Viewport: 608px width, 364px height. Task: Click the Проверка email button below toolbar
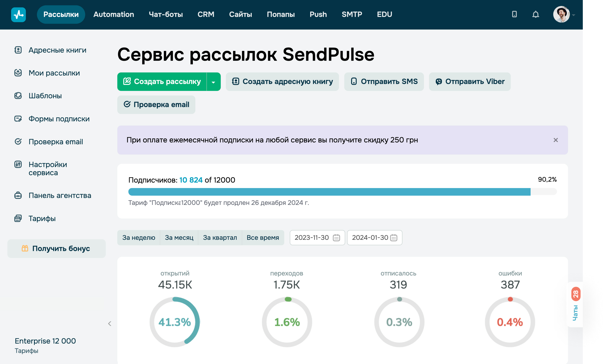pyautogui.click(x=156, y=105)
